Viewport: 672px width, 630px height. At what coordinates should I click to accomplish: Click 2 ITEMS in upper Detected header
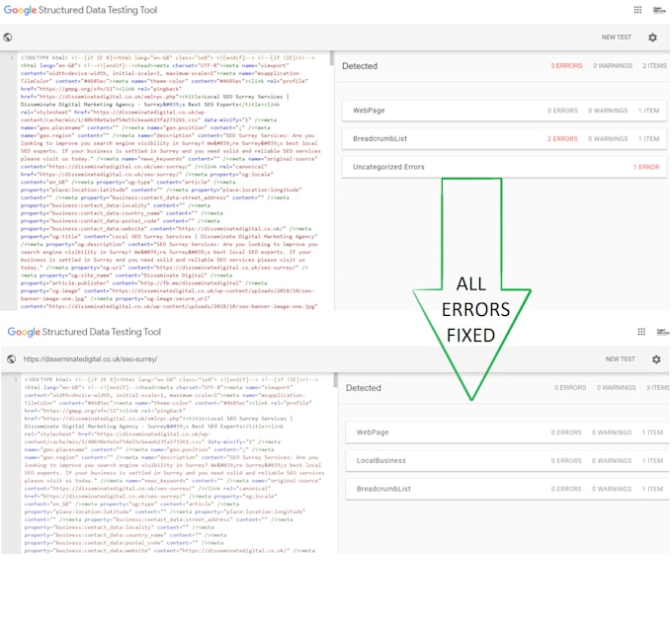tap(654, 66)
